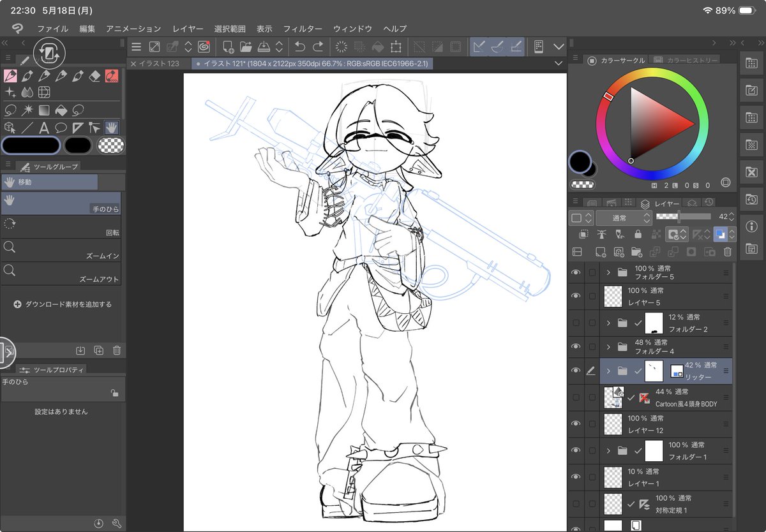Select the ズームアウト sub tool

point(60,274)
